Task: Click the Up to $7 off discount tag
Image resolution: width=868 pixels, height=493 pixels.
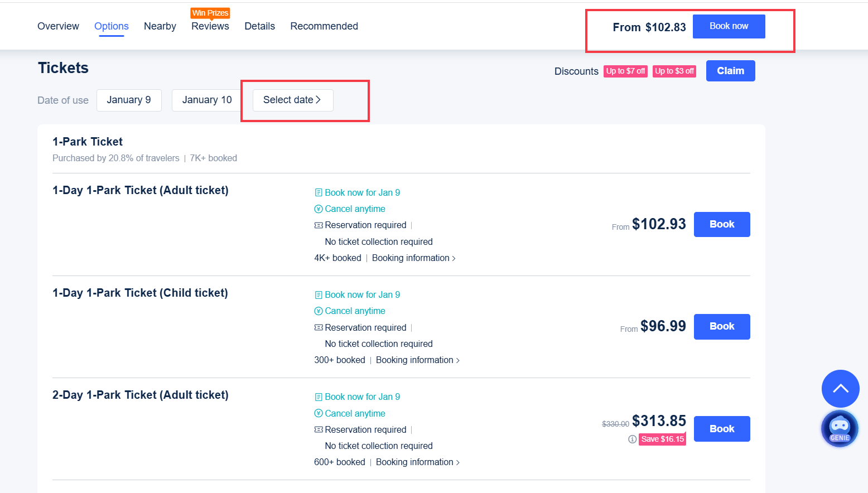Action: [x=625, y=71]
